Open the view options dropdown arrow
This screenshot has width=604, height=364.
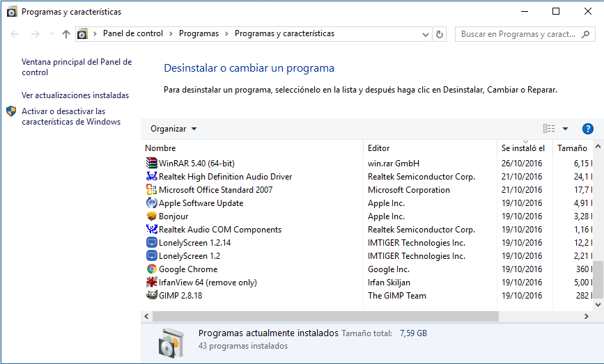[565, 129]
